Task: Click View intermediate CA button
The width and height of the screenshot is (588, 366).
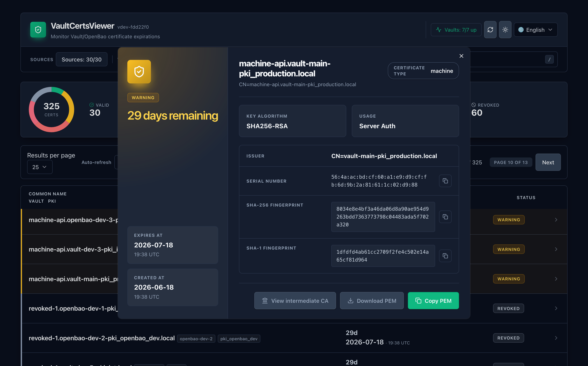Action: coord(295,301)
